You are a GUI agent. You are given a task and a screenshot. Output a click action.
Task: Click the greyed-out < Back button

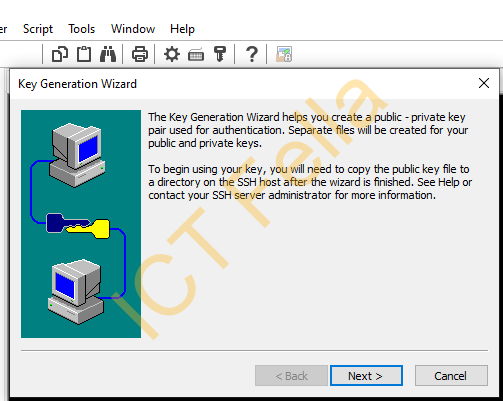tap(291, 376)
